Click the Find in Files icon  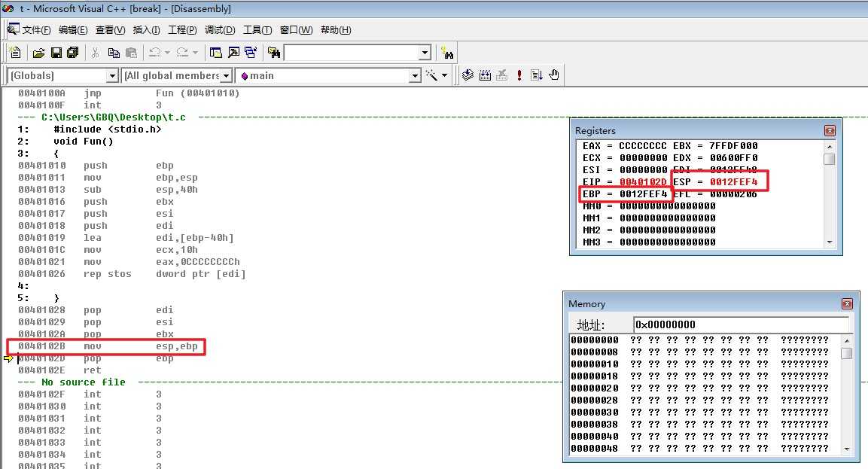(274, 53)
